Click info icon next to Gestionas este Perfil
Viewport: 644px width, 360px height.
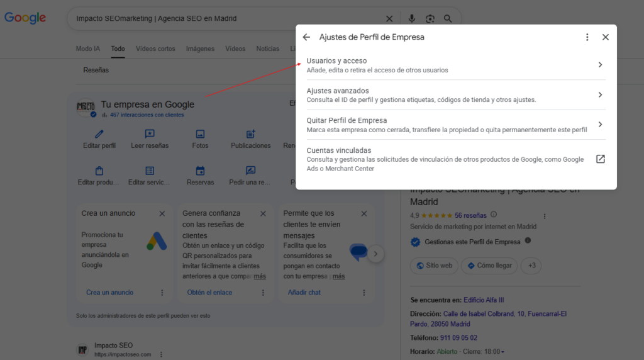point(528,241)
